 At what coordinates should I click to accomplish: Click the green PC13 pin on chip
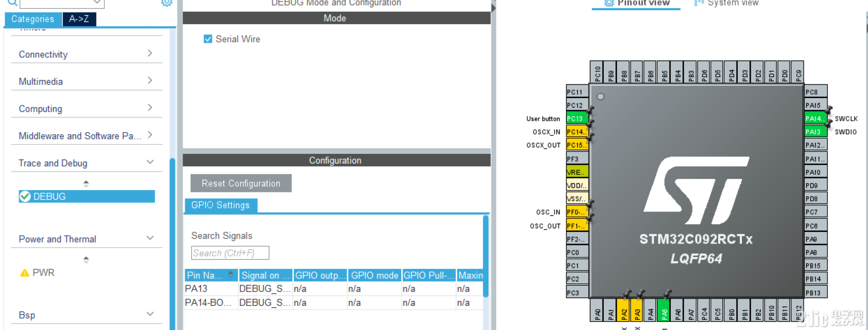577,119
